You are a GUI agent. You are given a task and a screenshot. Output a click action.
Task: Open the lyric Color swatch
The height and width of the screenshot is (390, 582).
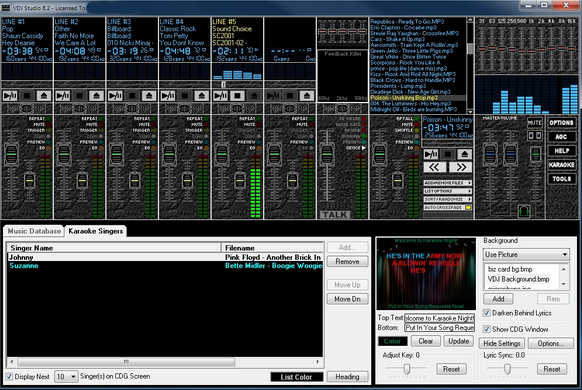(x=393, y=341)
